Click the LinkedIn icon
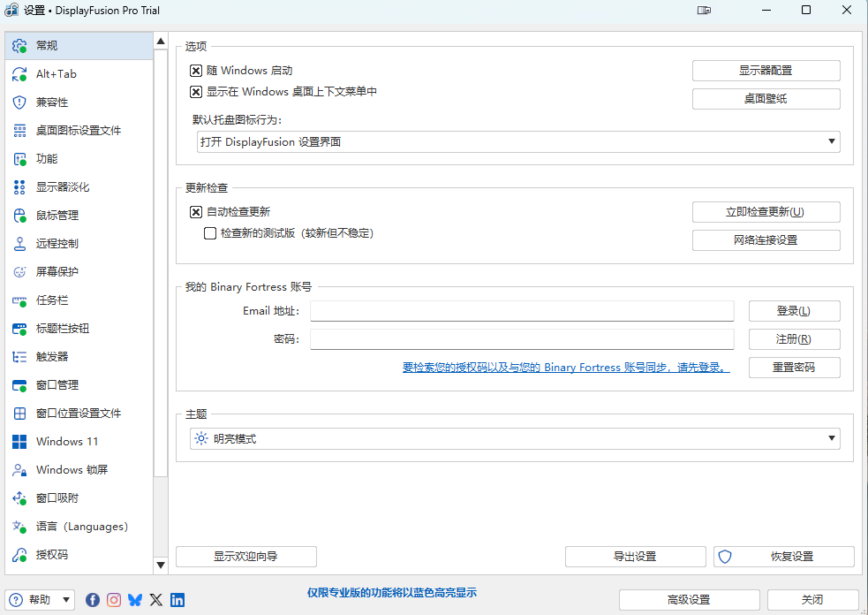The image size is (868, 615). [177, 600]
